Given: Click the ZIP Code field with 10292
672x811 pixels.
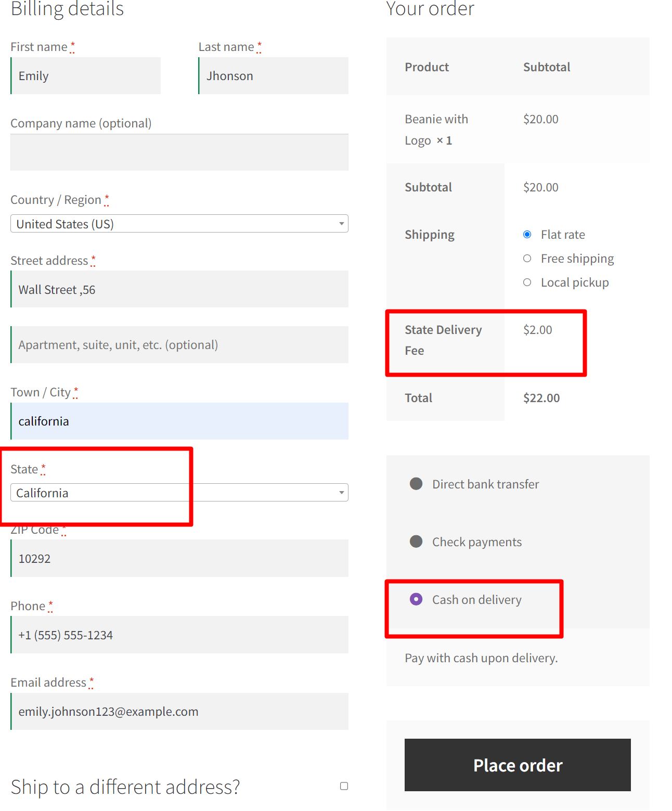Looking at the screenshot, I should (179, 558).
